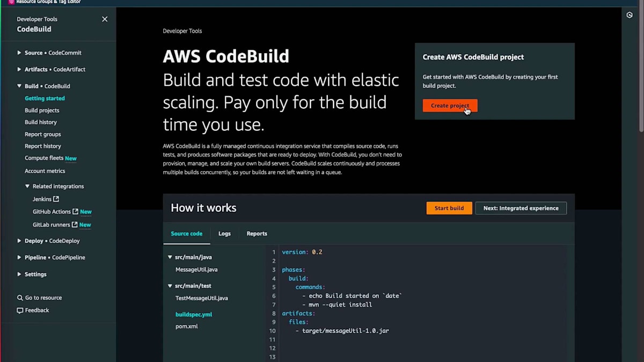Viewport: 644px width, 362px height.
Task: Open the GitHub Actions integration link
Action: click(52, 212)
